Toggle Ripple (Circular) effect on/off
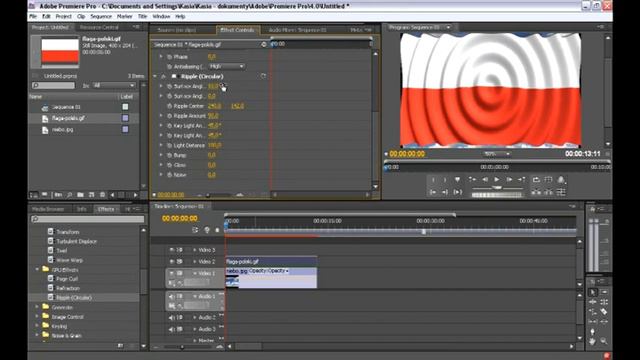The image size is (640, 360). coord(163,76)
